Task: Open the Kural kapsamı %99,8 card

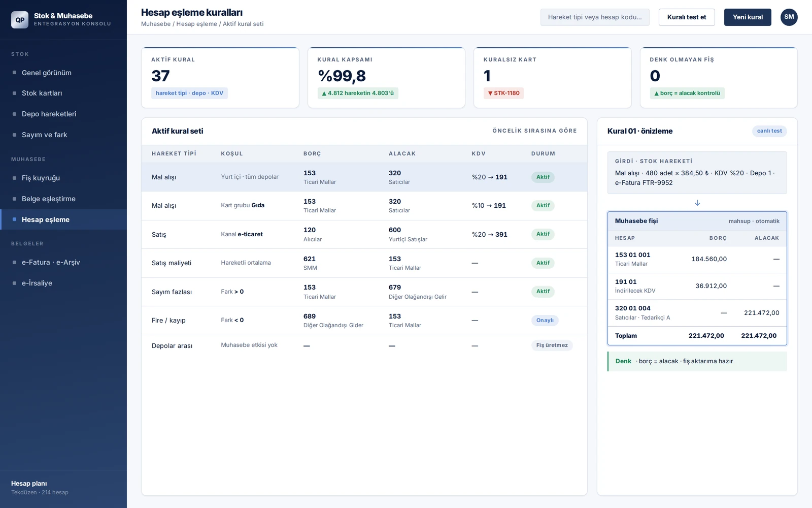Action: coord(386,78)
